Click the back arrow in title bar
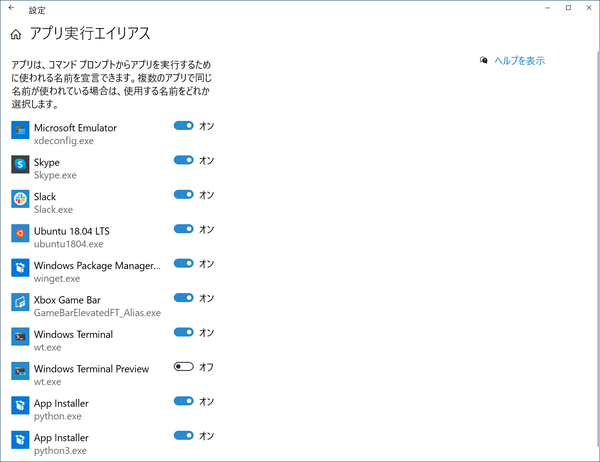 (11, 8)
